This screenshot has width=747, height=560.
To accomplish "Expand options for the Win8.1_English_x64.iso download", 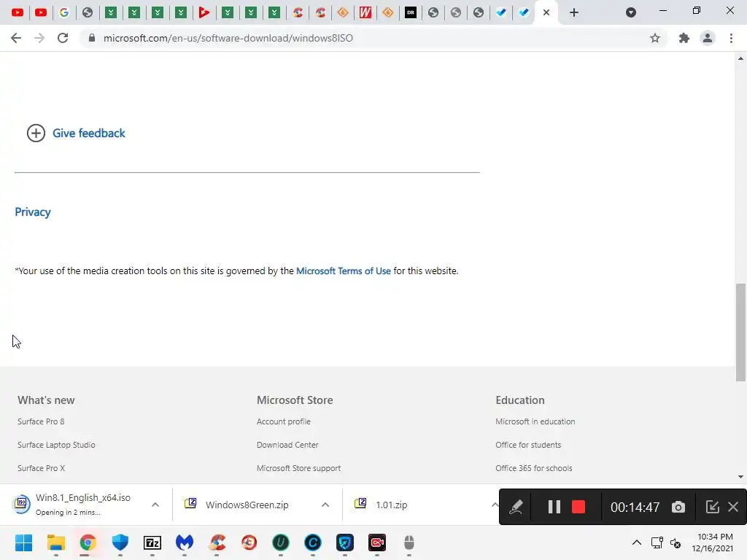I will (155, 505).
